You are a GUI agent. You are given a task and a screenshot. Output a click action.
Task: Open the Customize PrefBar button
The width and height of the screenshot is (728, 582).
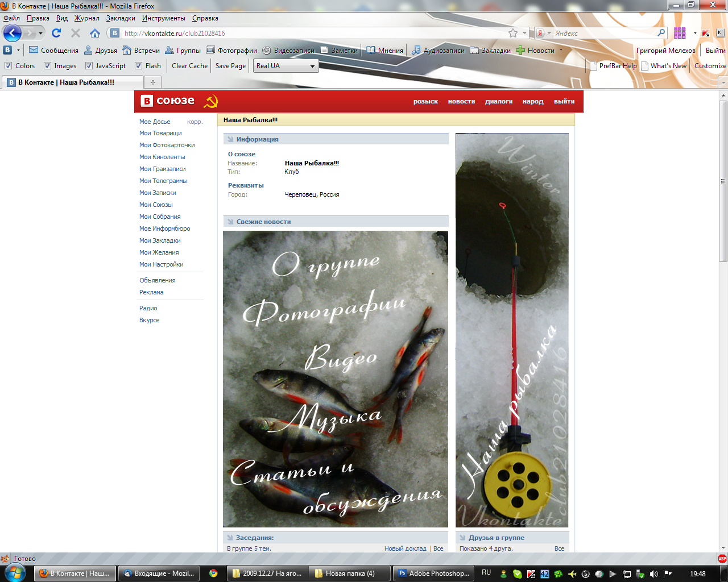(710, 66)
